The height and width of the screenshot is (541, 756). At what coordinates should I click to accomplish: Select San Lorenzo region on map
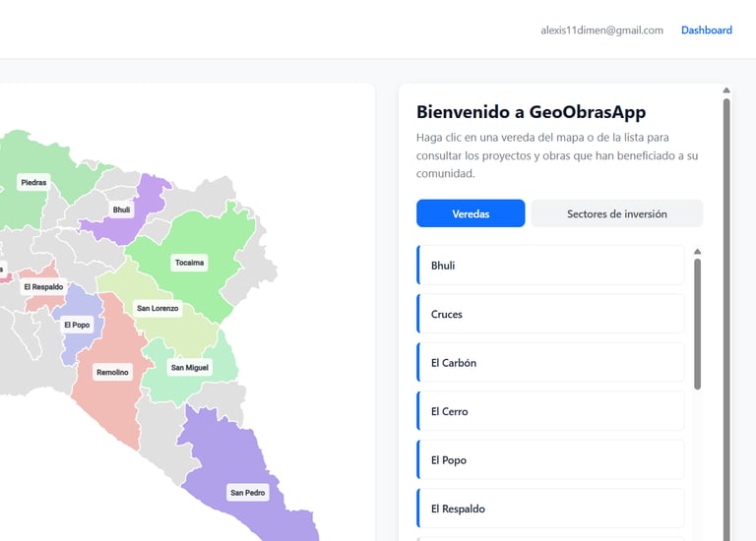157,308
